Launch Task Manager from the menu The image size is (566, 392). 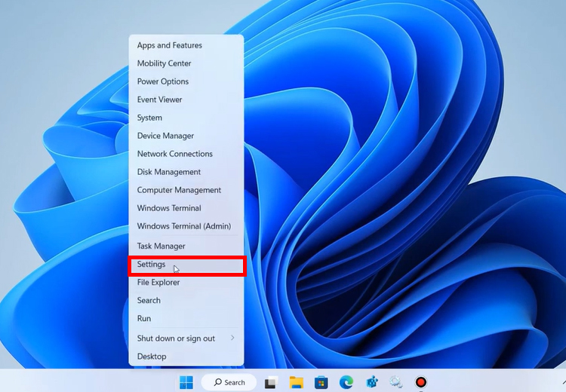click(186, 246)
